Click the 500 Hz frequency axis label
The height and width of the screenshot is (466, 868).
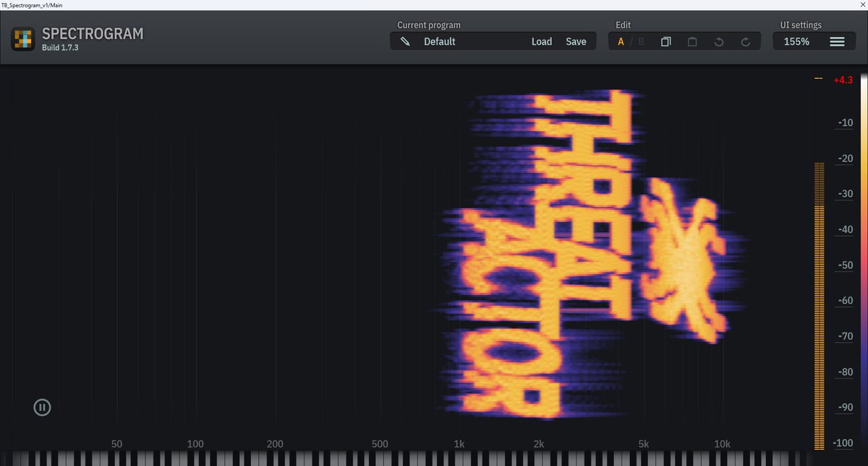pos(380,444)
